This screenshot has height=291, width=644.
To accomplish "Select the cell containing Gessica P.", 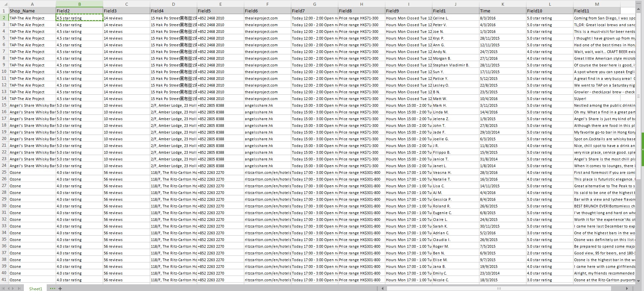I will pyautogui.click(x=456, y=199).
